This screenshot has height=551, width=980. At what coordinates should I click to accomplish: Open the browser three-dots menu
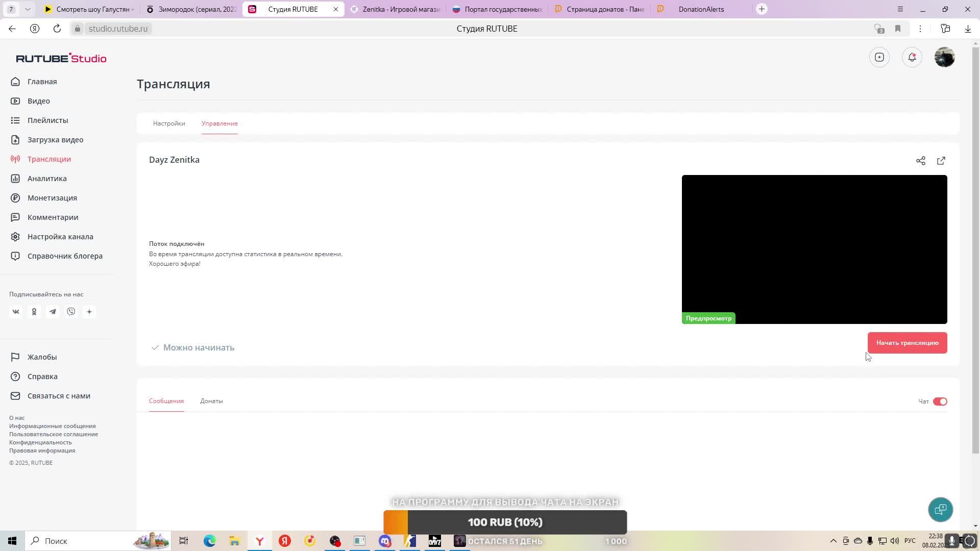[x=920, y=29]
